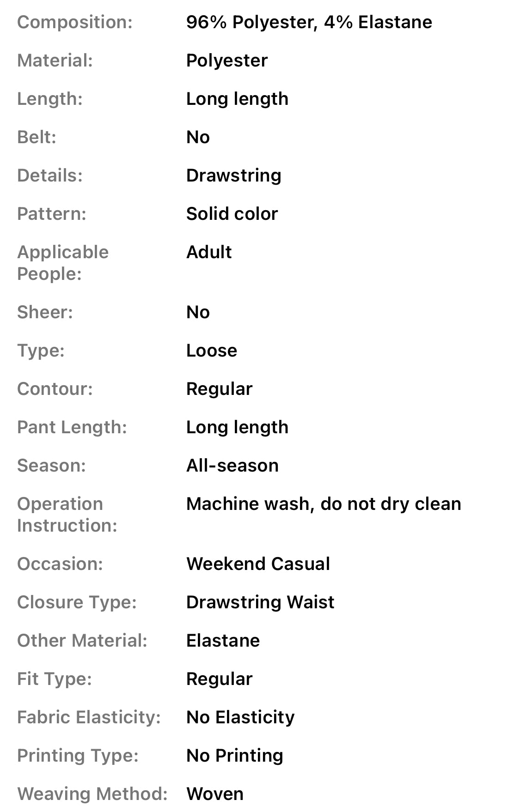Select the "Adult" value
This screenshot has width=520, height=812.
[x=209, y=252]
